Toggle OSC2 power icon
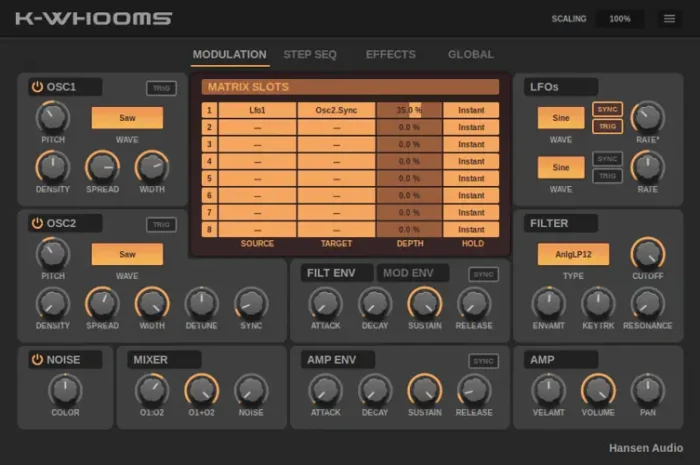 (x=38, y=223)
